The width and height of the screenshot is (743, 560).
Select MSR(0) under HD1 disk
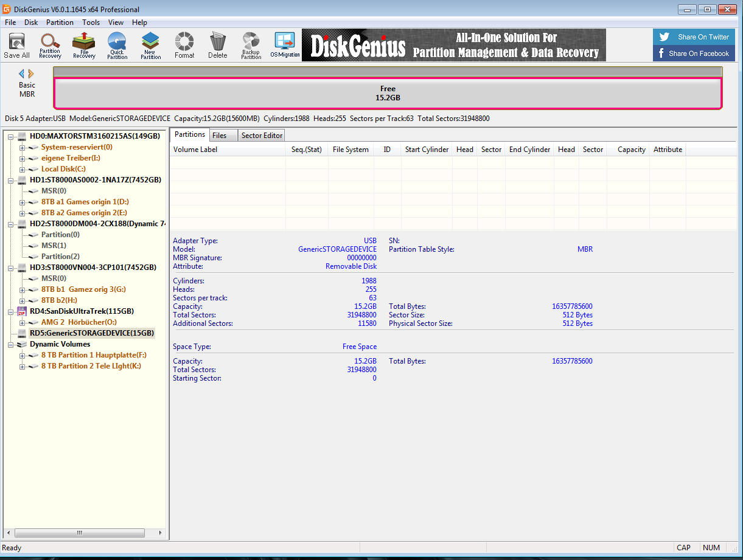tap(54, 191)
